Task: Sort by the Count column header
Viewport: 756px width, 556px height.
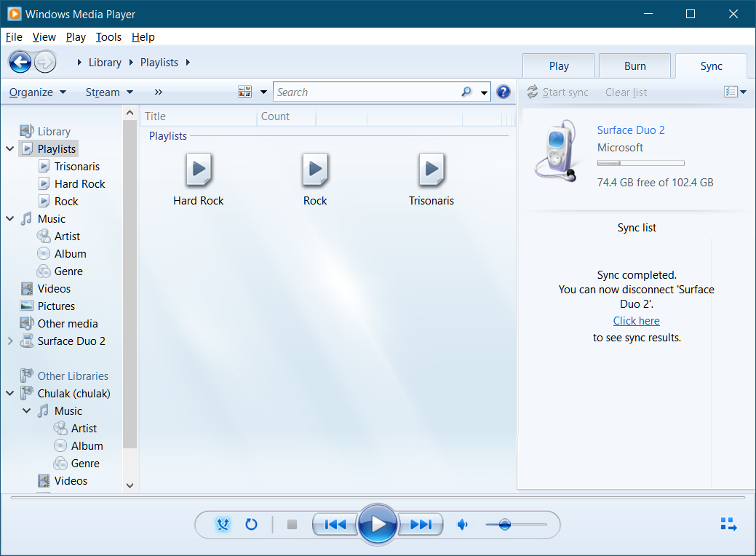Action: pyautogui.click(x=287, y=116)
